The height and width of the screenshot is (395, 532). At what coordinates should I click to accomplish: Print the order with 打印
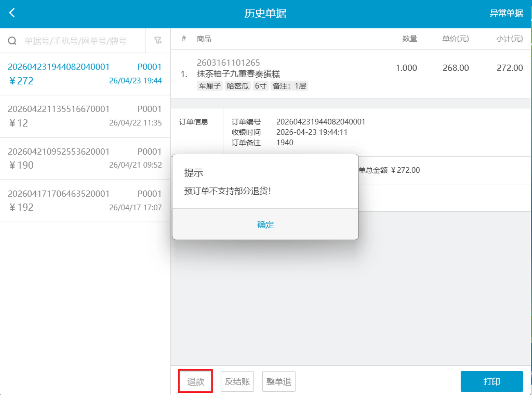coord(492,381)
